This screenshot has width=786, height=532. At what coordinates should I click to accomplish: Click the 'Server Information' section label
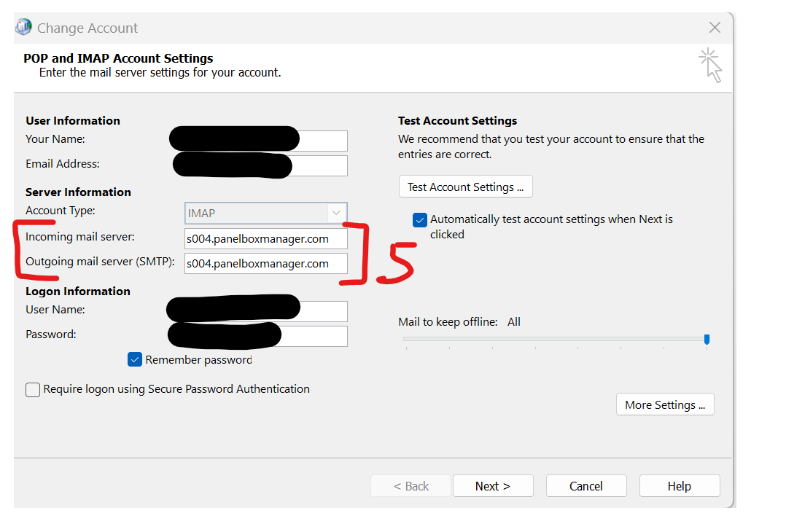[x=78, y=192]
